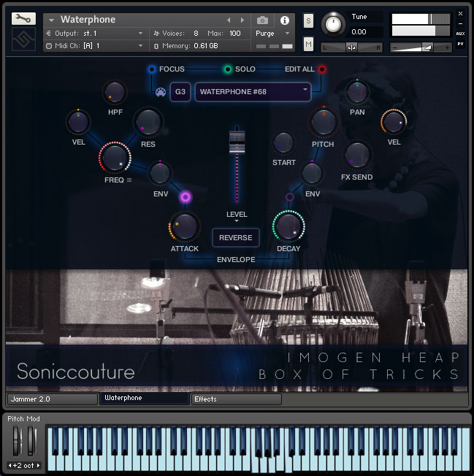Click the Voices value 8
The height and width of the screenshot is (476, 474).
[x=196, y=34]
